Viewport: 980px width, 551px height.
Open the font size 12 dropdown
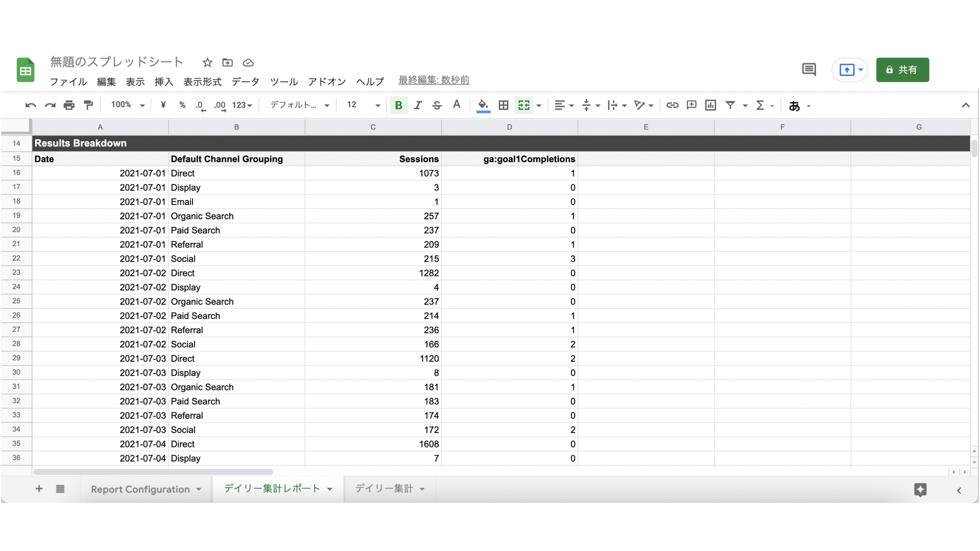pos(363,105)
